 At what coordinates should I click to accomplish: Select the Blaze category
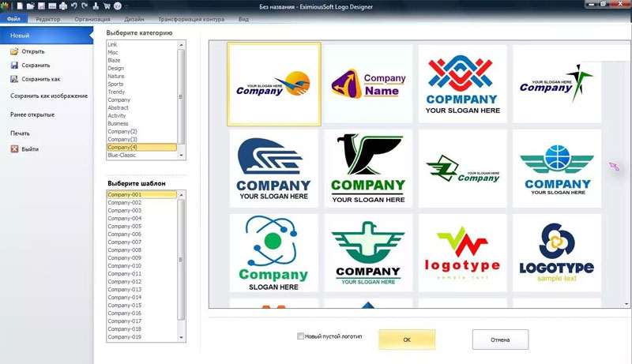[142, 60]
